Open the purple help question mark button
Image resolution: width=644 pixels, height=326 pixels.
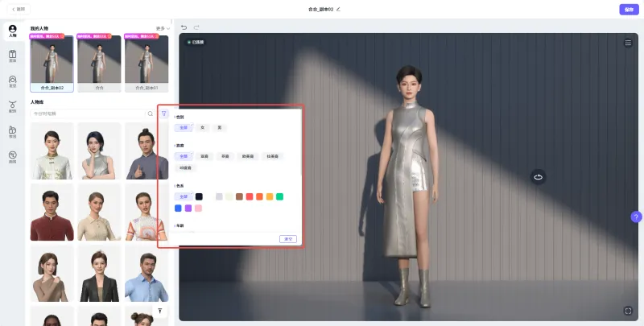click(636, 217)
